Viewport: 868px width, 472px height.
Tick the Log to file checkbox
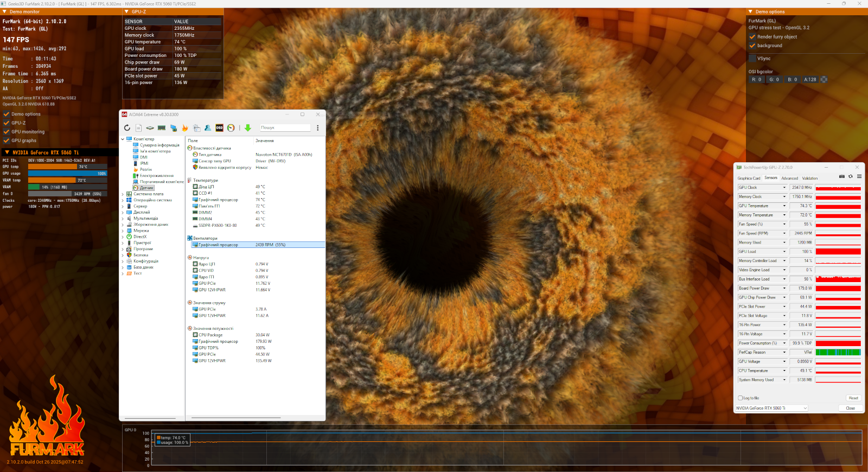pyautogui.click(x=740, y=398)
